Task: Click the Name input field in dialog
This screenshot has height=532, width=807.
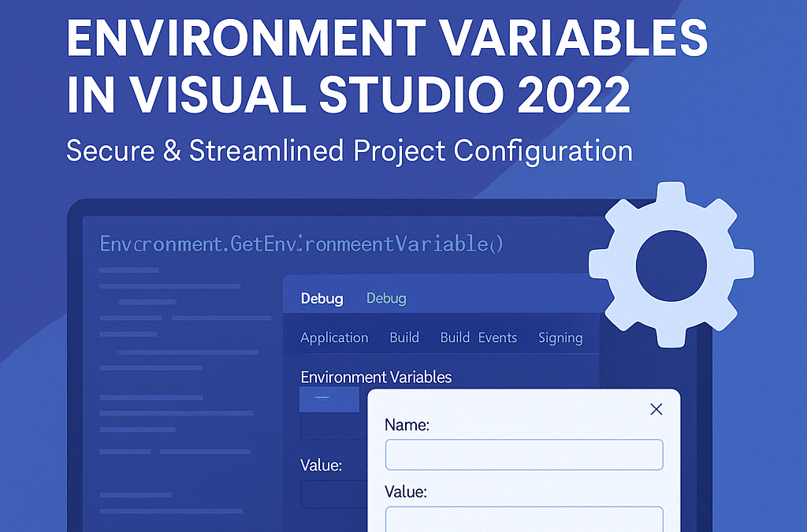Action: (x=524, y=454)
